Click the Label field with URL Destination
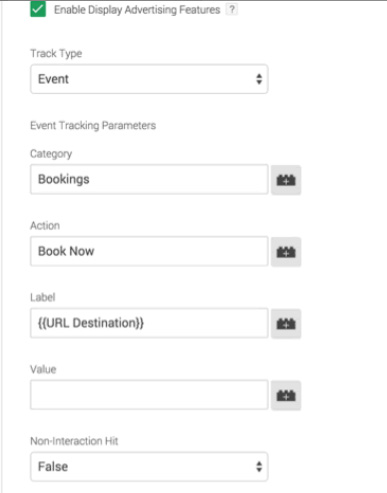387x493 pixels. 149,323
